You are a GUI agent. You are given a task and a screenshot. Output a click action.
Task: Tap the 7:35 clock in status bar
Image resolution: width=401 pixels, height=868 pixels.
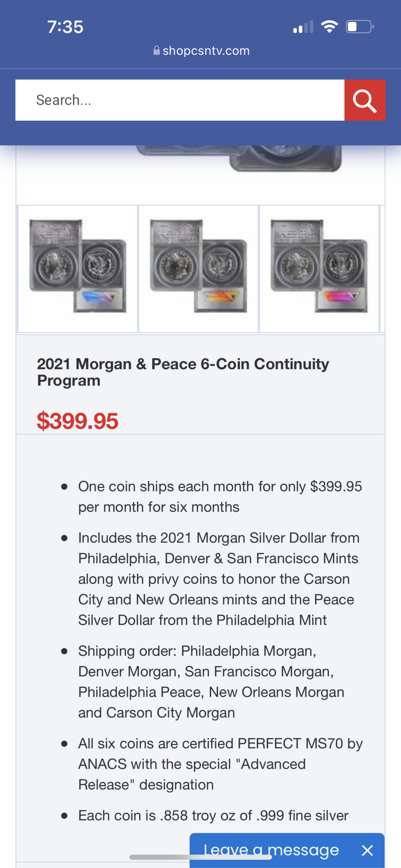pos(65,27)
